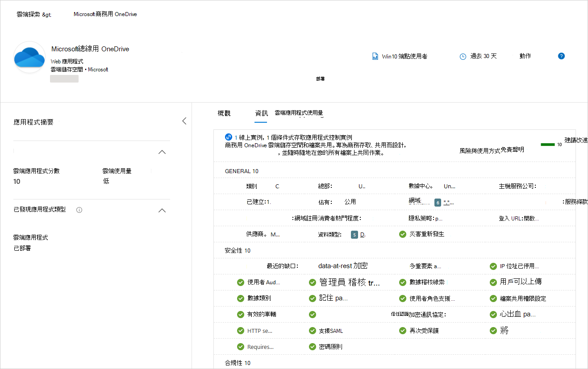
Task: Click the OneDrive cloud logo
Action: 29,57
